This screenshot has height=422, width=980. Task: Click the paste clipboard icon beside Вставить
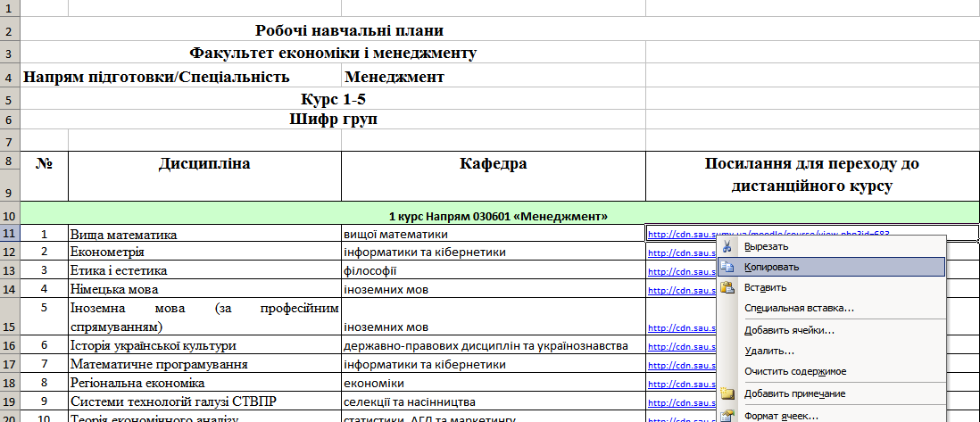point(727,287)
